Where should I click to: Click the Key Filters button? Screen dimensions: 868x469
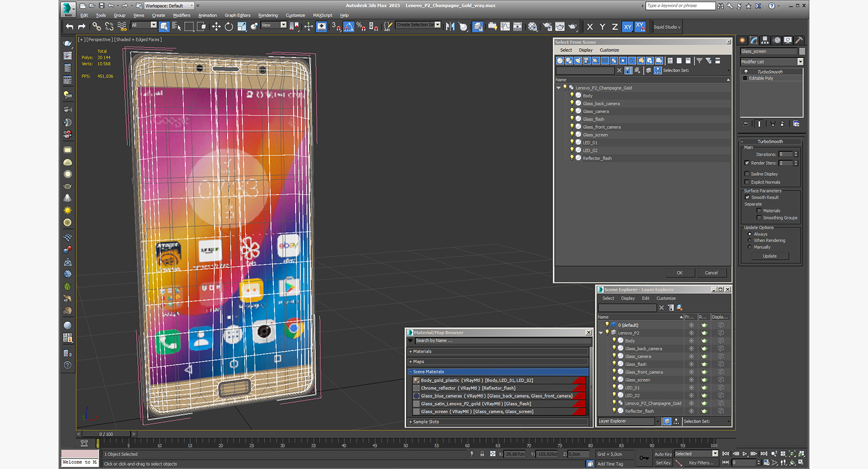click(702, 463)
